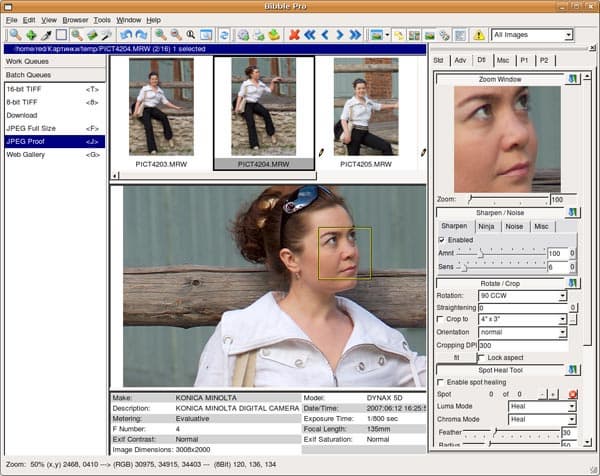Select the PICT4203.MRW thumbnail
This screenshot has height=476, width=600.
point(161,112)
